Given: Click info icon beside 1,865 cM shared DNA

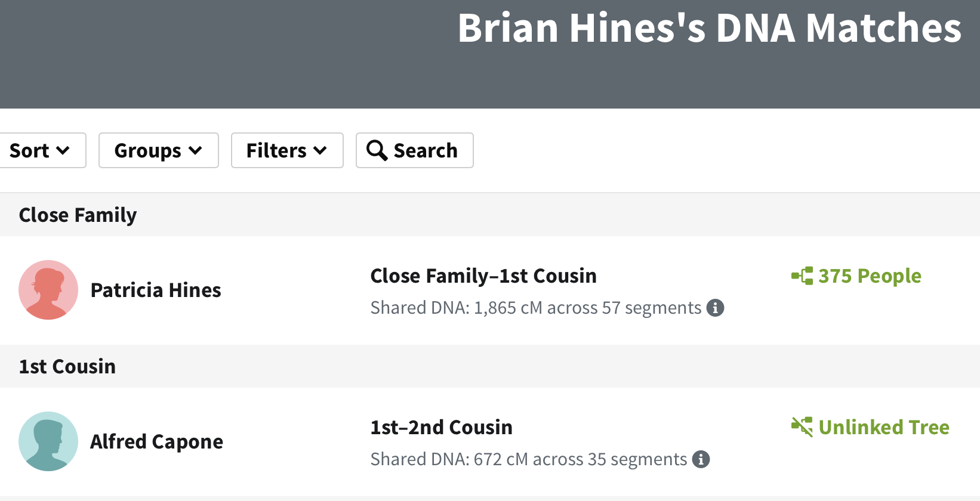Looking at the screenshot, I should pyautogui.click(x=715, y=308).
